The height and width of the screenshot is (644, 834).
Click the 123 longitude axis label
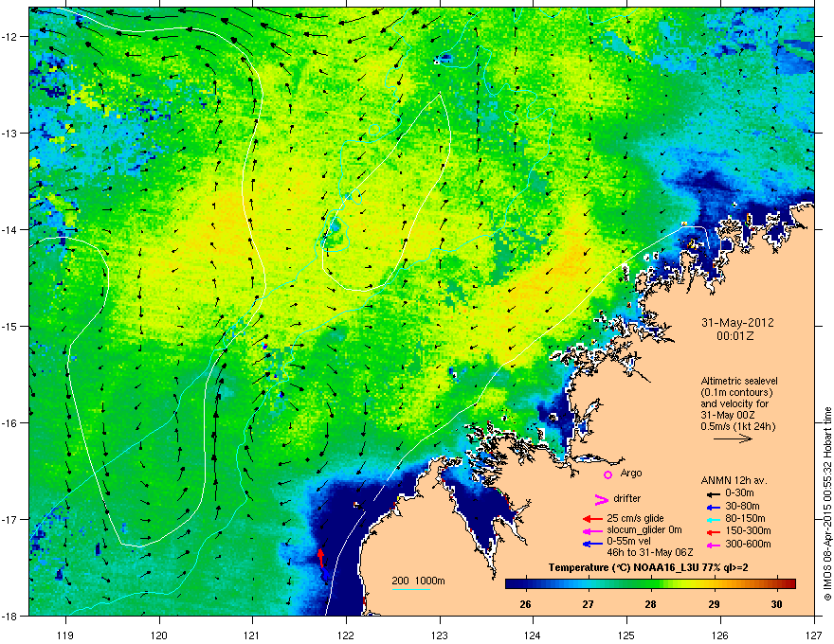point(440,635)
